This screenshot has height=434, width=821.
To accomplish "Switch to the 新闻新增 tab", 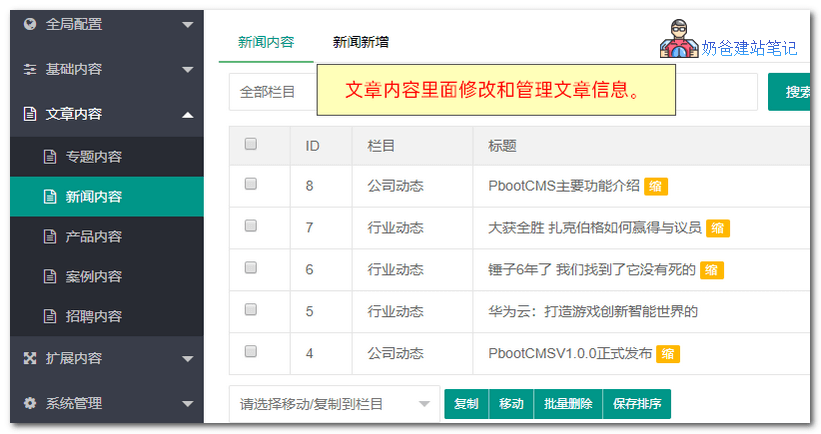I will (x=361, y=42).
